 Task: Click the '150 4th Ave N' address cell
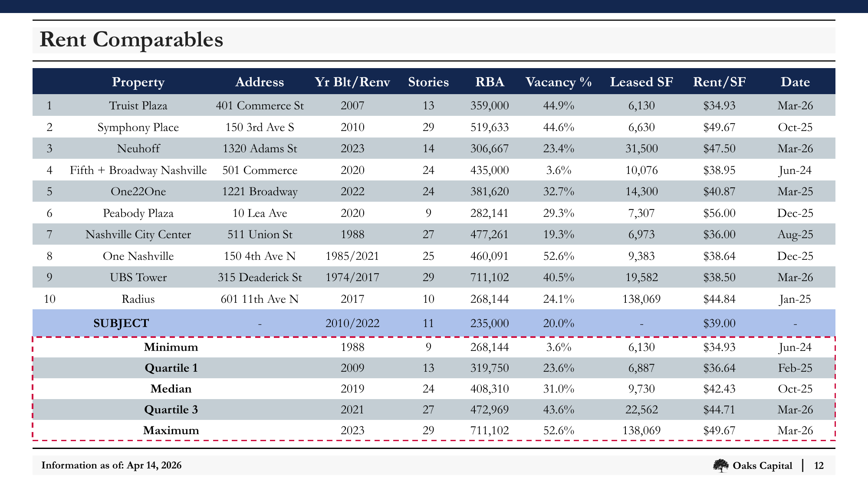[x=260, y=256]
